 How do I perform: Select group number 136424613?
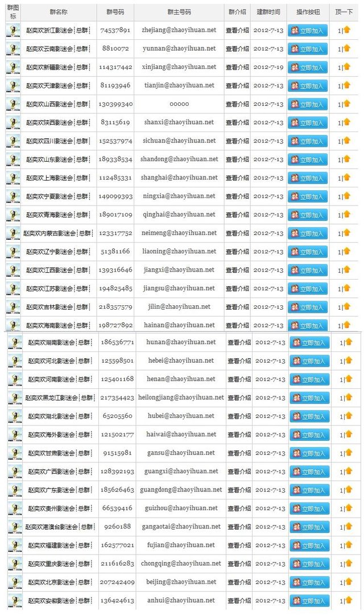click(117, 601)
